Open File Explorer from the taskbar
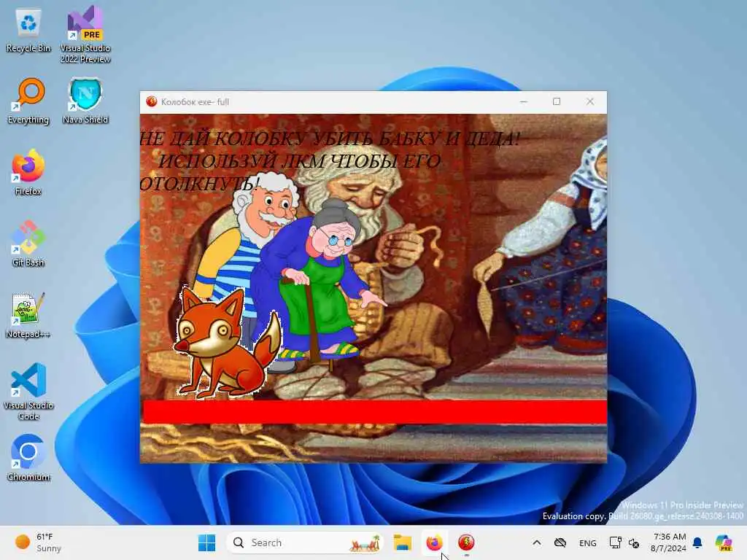 (x=403, y=542)
